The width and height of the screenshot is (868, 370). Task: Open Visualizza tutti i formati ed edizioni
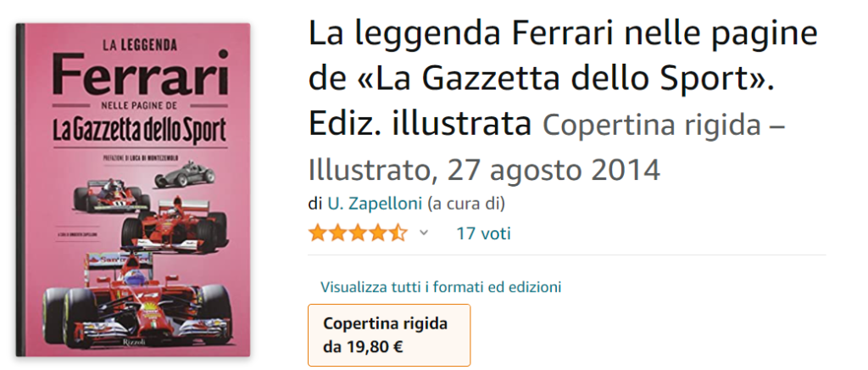441,287
